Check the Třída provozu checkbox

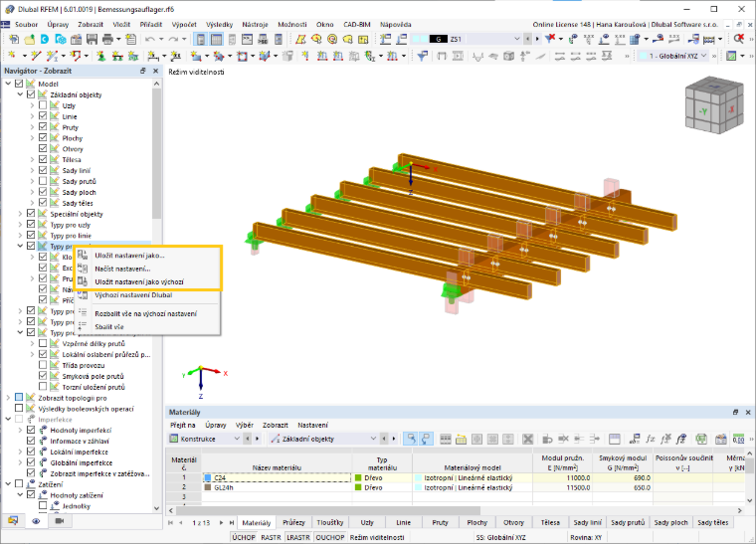pyautogui.click(x=43, y=365)
